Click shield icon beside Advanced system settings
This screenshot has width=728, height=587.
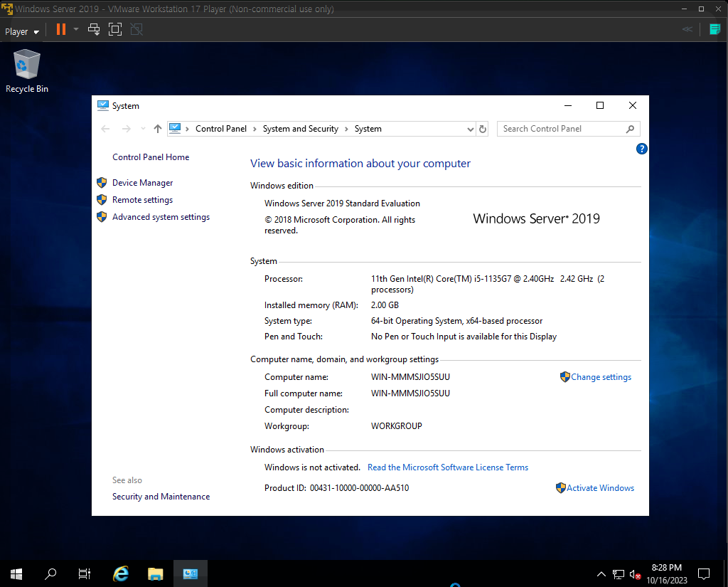pos(102,217)
